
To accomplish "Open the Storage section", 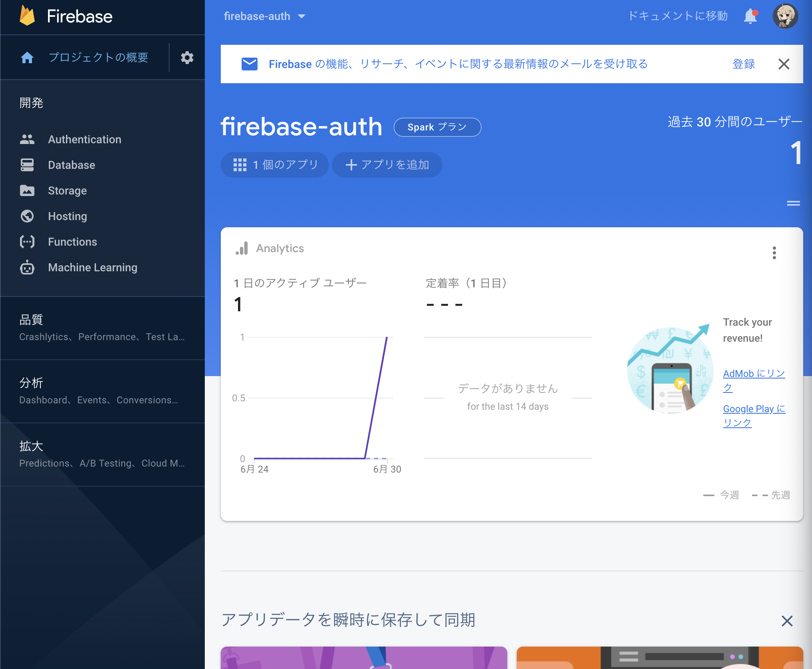I will point(67,190).
